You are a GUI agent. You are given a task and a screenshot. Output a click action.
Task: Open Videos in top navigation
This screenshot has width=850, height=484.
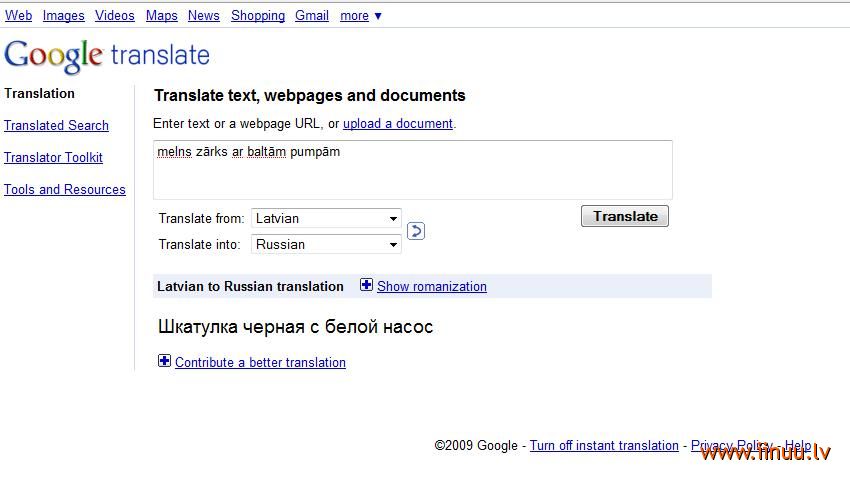point(114,16)
